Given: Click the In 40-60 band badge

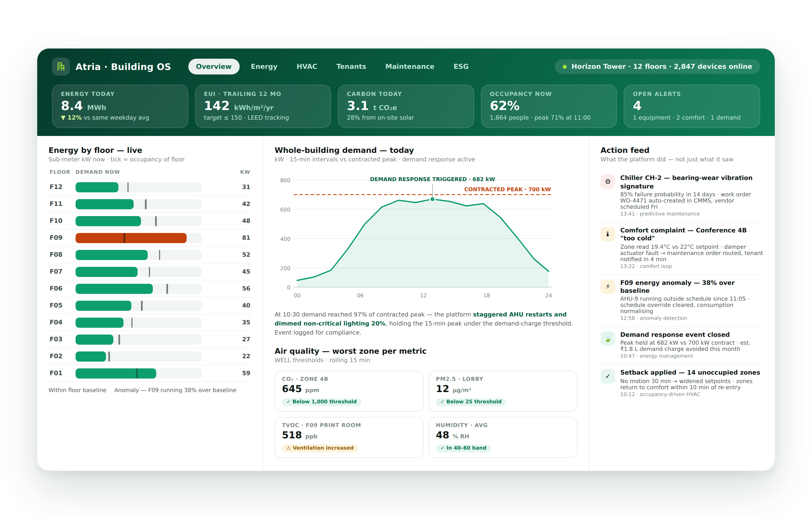Looking at the screenshot, I should point(463,448).
